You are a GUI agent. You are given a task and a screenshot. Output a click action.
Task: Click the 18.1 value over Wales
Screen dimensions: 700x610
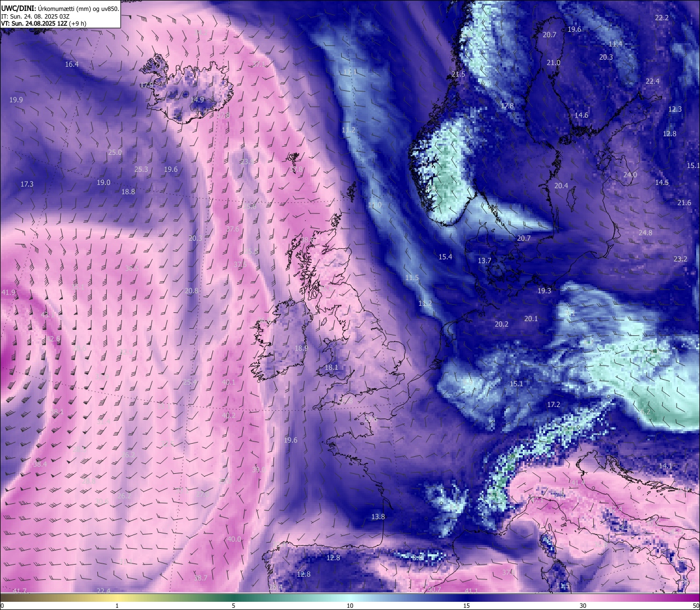(331, 368)
